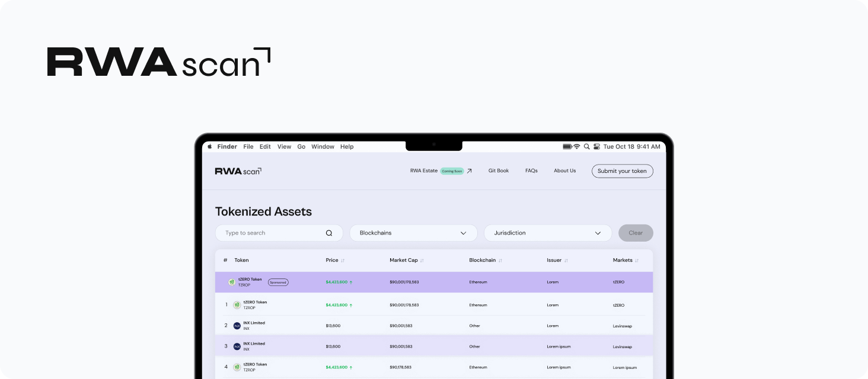Click the Markets column sort icon
Screen dimensions: 868x379
pyautogui.click(x=637, y=261)
